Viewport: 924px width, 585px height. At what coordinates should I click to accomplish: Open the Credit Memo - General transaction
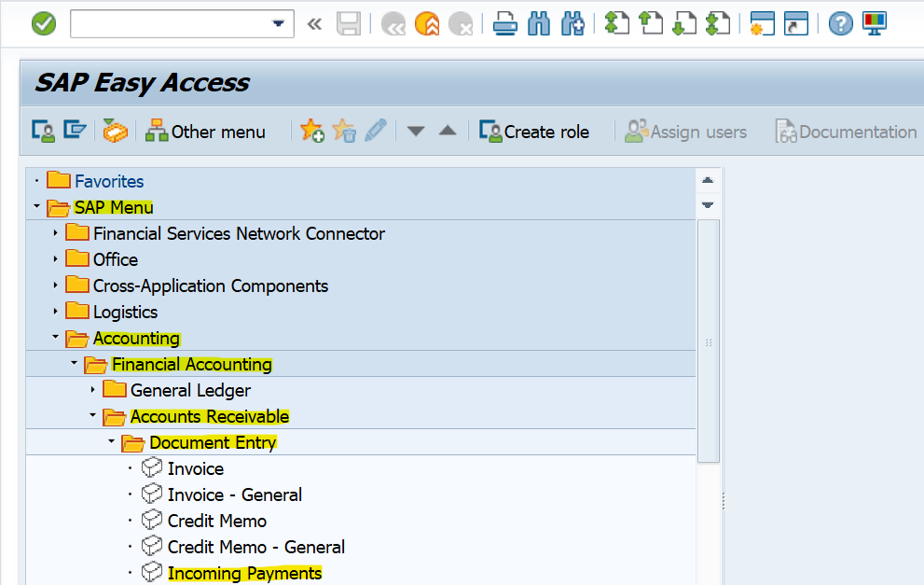[x=255, y=547]
